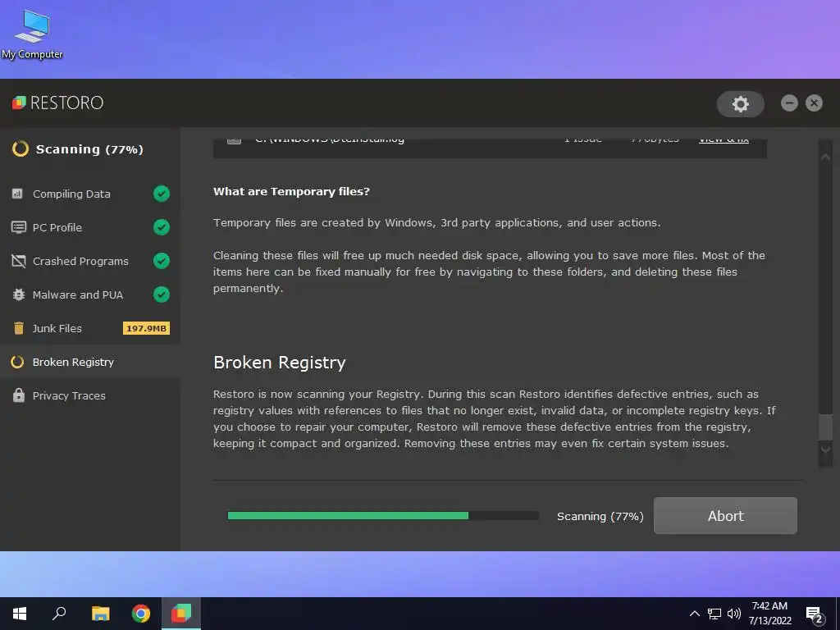
Task: Click the Restoro taskbar icon
Action: click(181, 614)
